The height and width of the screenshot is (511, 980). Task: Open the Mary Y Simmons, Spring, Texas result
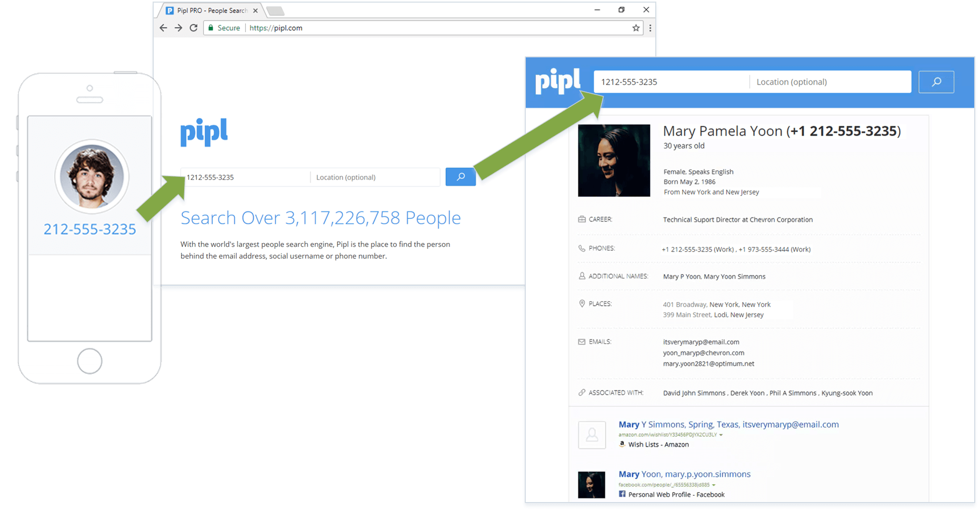728,424
